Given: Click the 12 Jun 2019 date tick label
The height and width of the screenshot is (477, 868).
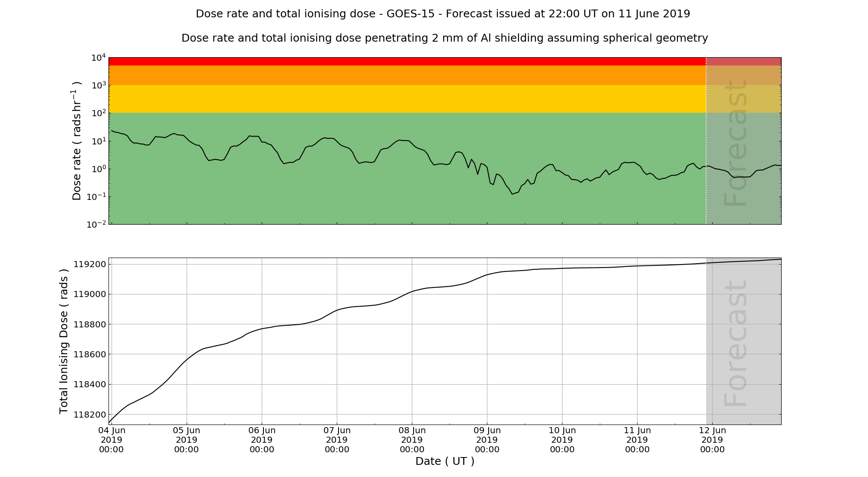Looking at the screenshot, I should [712, 440].
